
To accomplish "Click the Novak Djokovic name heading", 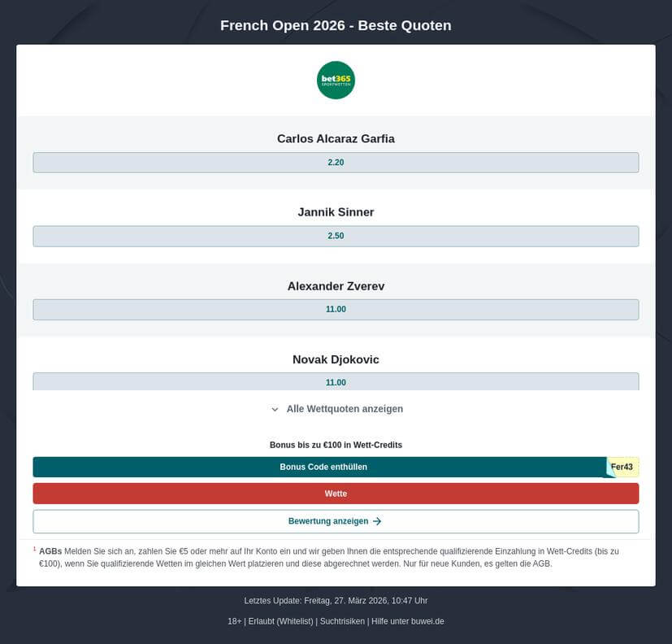I will click(x=336, y=359).
